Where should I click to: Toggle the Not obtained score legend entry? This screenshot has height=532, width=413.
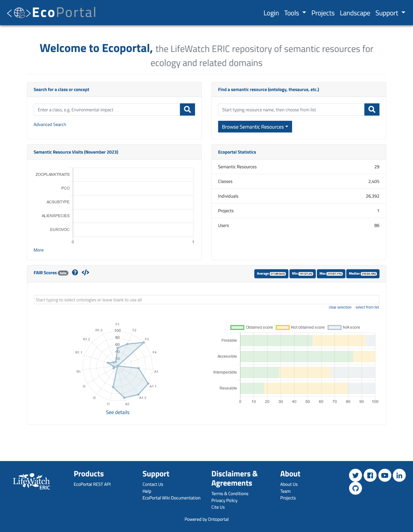click(x=300, y=327)
